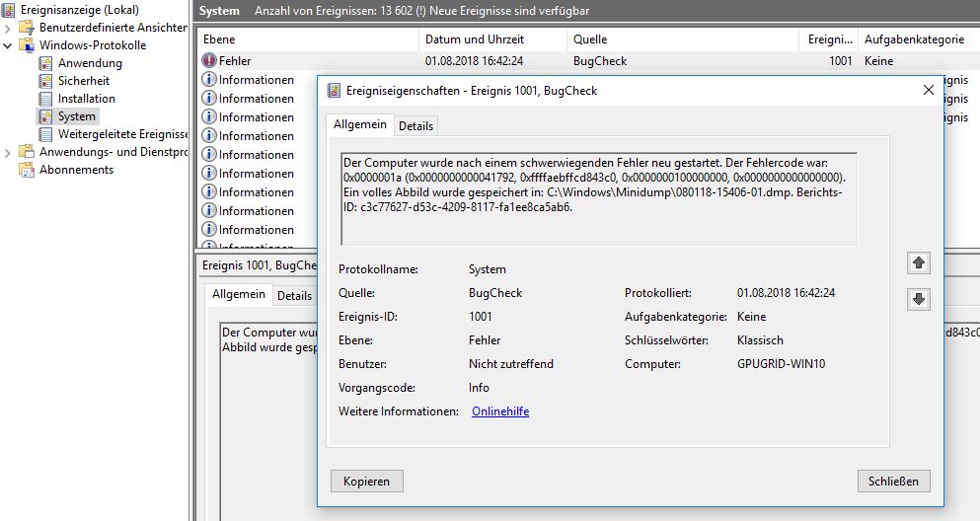The height and width of the screenshot is (521, 980).
Task: Switch to Details tab in dialog
Action: coord(415,126)
